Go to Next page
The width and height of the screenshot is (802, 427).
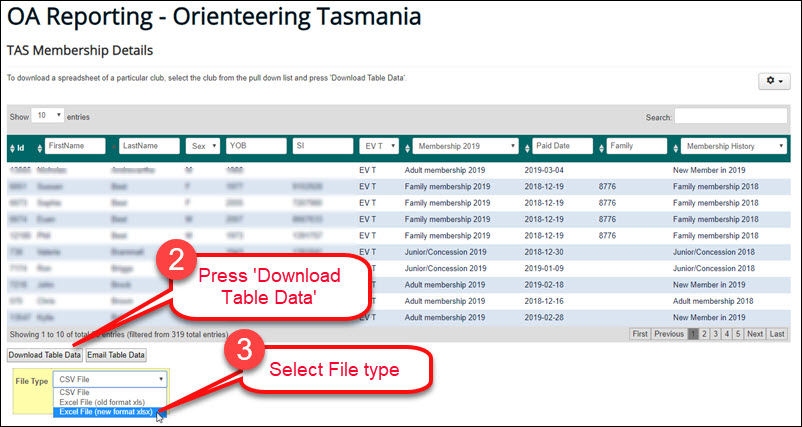click(x=754, y=334)
